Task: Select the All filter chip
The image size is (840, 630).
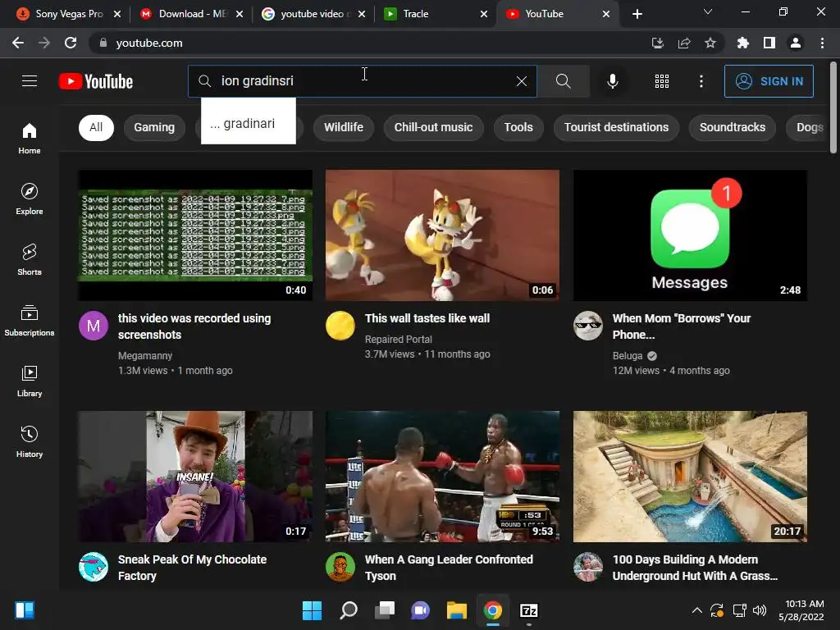Action: pyautogui.click(x=96, y=127)
